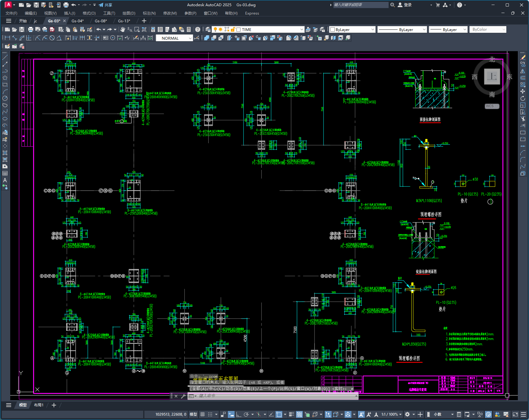Image resolution: width=529 pixels, height=420 pixels.
Task: Select the Polygon tool in draw toolbar
Action: tap(5, 78)
